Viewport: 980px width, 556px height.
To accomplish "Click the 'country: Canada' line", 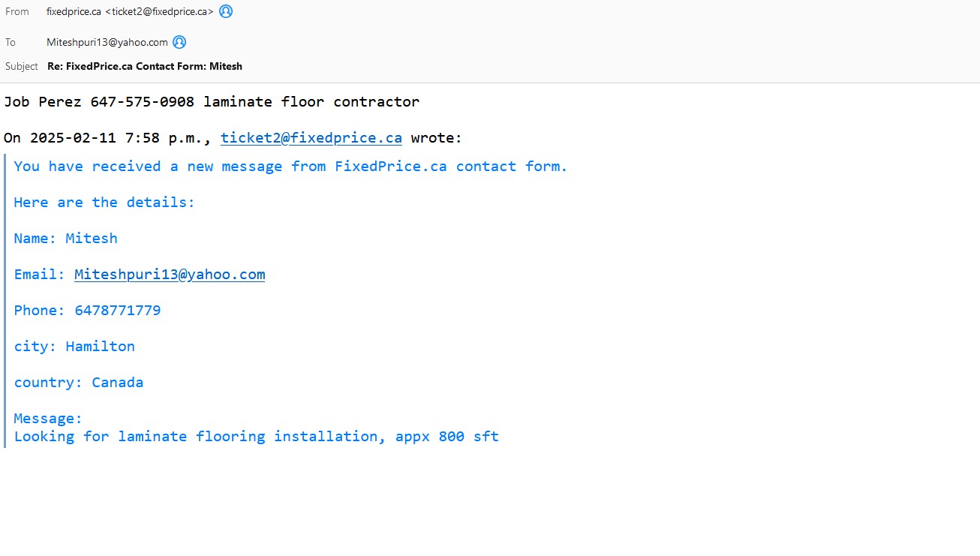I will tap(78, 383).
